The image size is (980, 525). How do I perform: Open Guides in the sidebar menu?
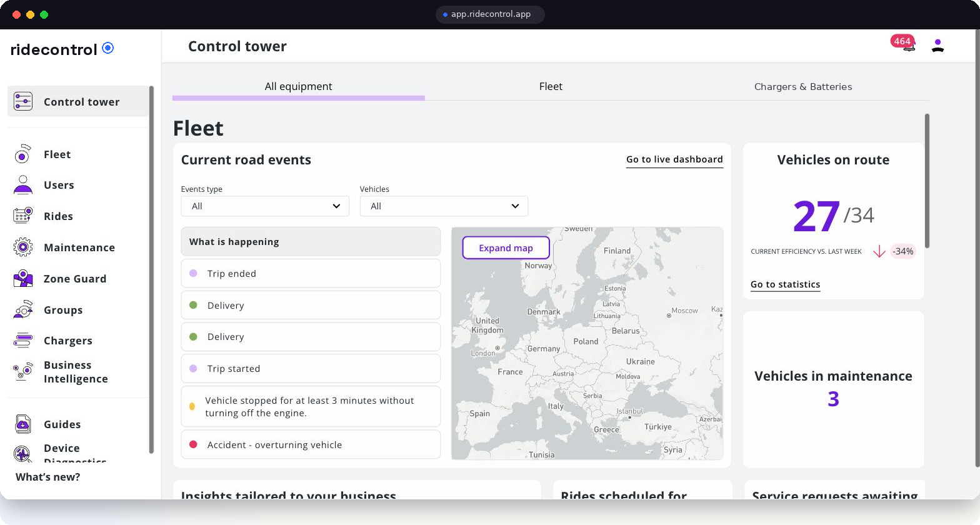62,424
